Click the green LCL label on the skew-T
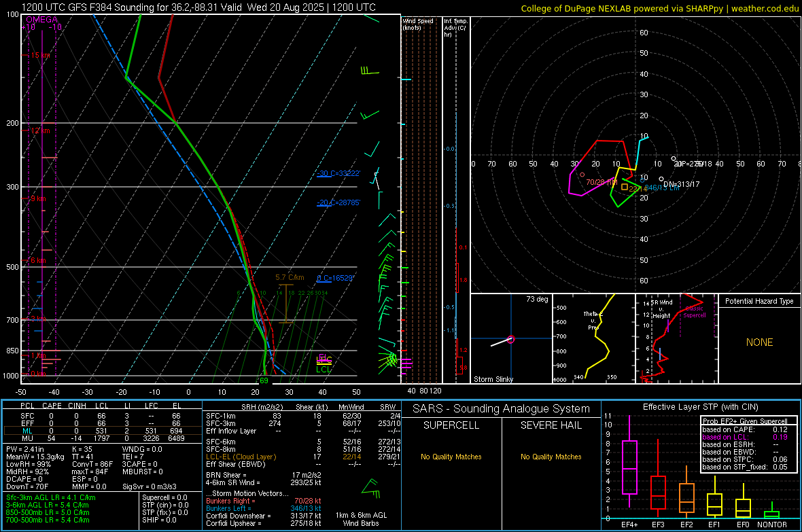This screenshot has height=532, width=802. coord(324,370)
